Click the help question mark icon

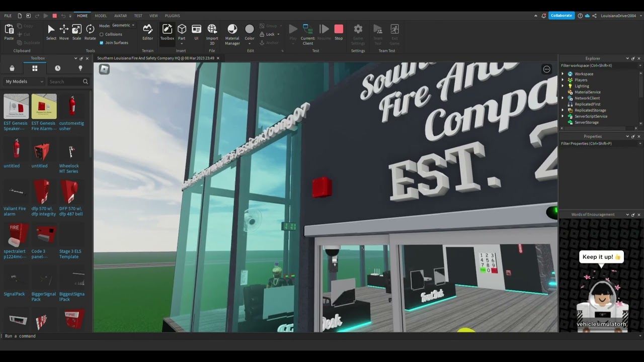pyautogui.click(x=580, y=16)
